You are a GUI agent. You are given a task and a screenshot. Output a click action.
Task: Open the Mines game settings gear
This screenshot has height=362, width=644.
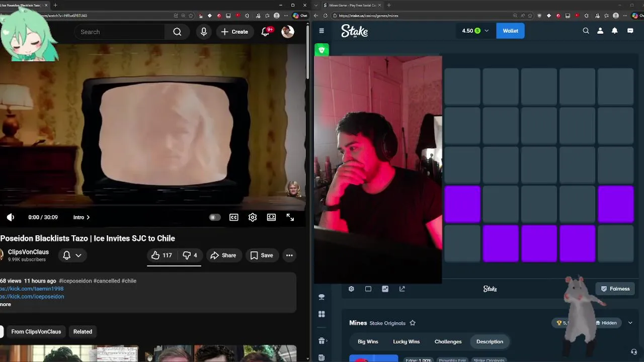click(351, 289)
